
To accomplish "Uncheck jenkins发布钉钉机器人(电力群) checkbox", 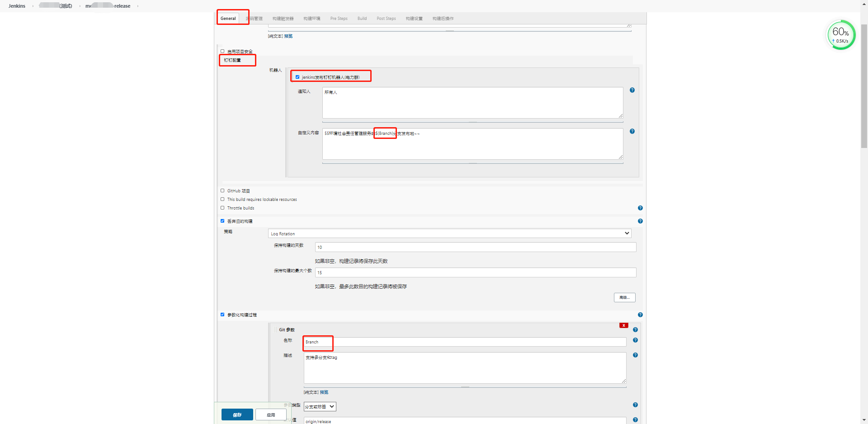I will pos(297,77).
